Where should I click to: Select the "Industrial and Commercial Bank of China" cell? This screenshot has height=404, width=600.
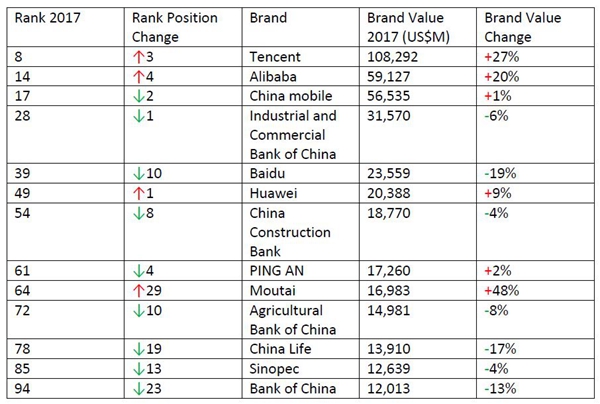point(297,132)
